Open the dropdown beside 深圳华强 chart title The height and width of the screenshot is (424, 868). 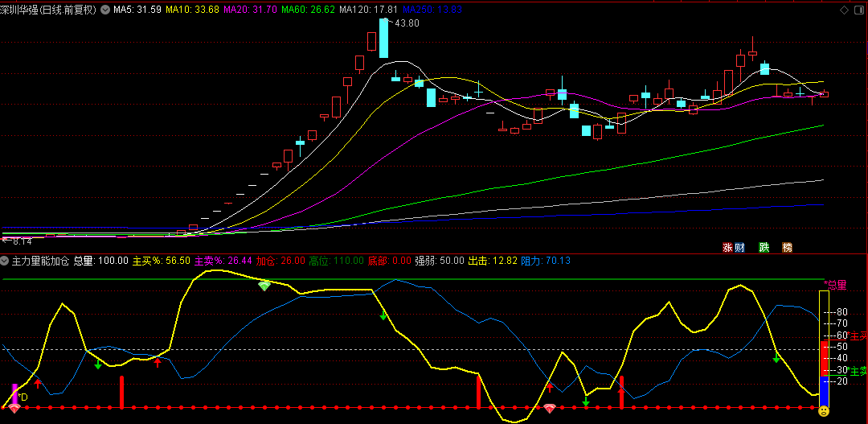click(104, 10)
